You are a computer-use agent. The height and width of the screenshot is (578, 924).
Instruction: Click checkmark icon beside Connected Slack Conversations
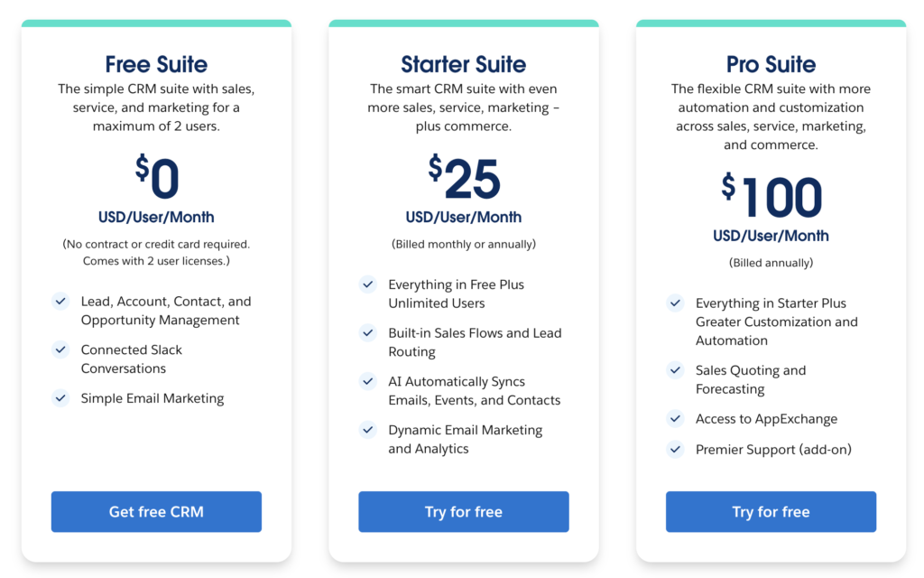tap(60, 350)
